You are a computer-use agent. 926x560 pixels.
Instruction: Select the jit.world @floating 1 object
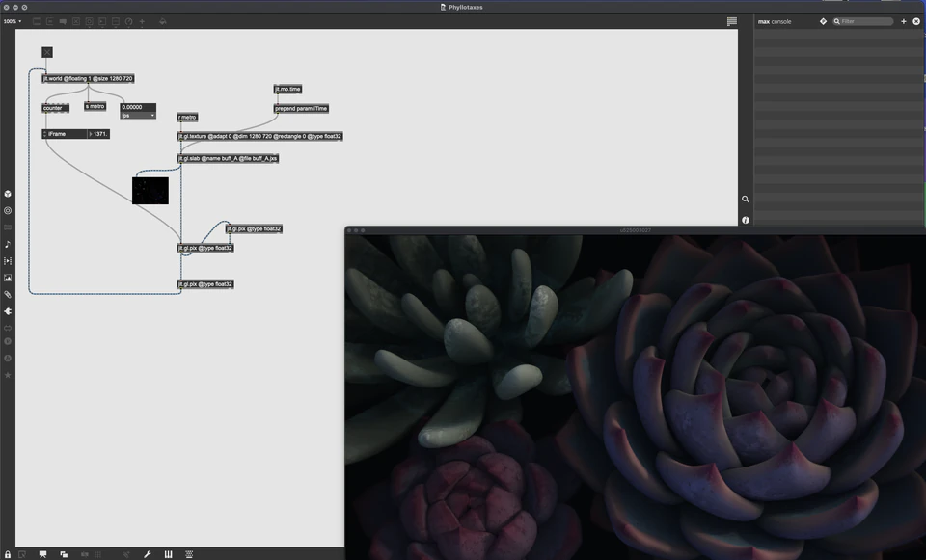pyautogui.click(x=88, y=78)
